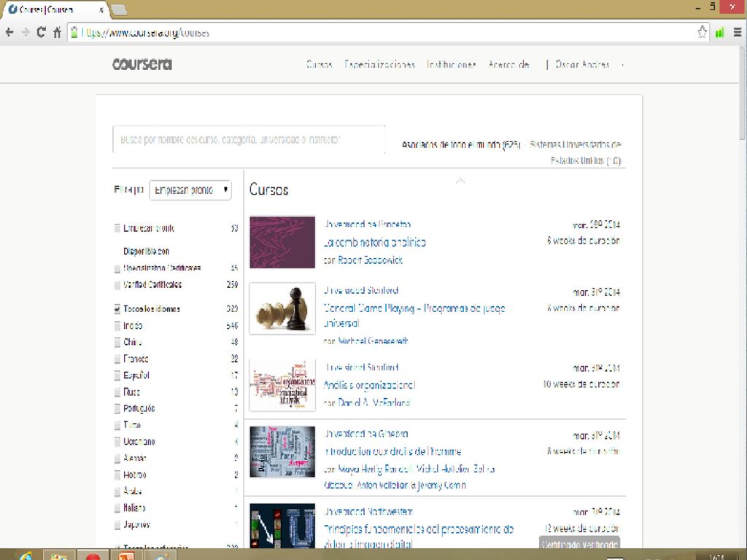747x560 pixels.
Task: Close the Courses | Coursera tab
Action: [x=101, y=9]
